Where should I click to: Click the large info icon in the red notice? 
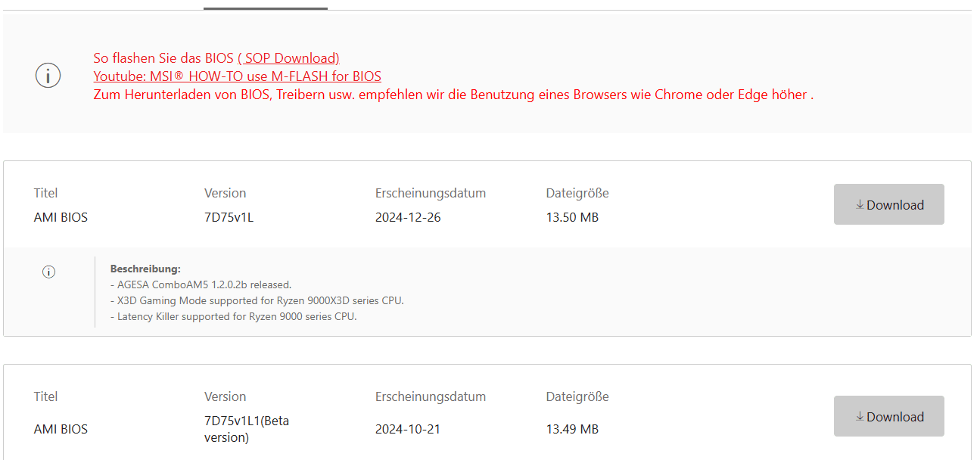[48, 76]
